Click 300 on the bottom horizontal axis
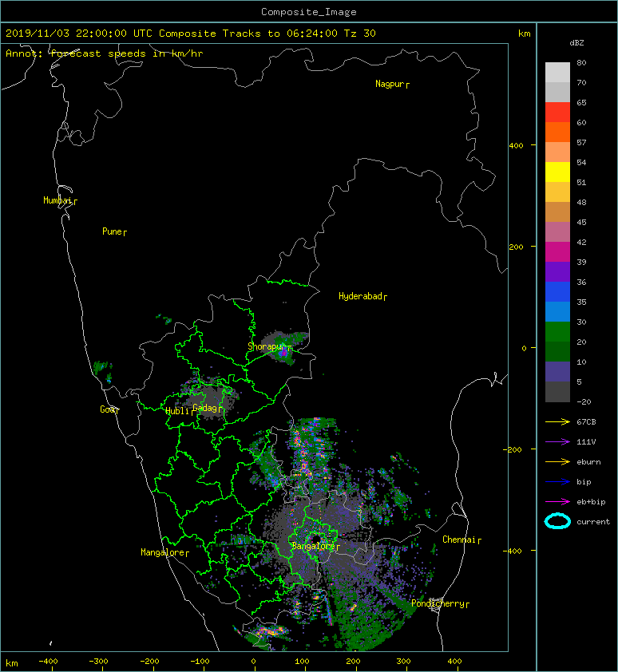 click(403, 662)
